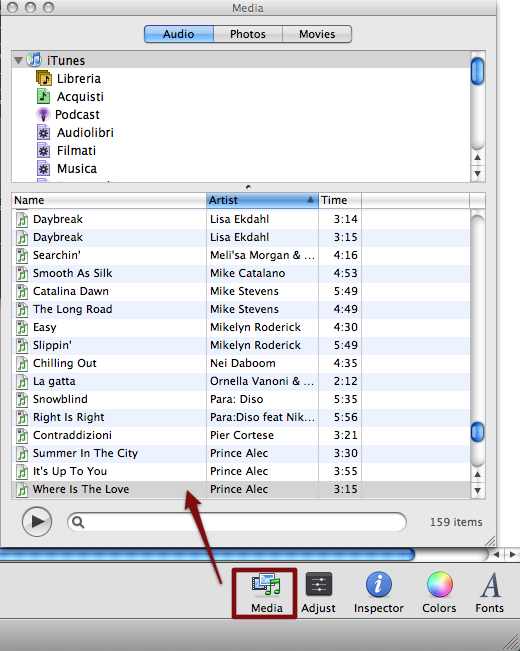
Task: Select the Audio tab
Action: pos(179,34)
